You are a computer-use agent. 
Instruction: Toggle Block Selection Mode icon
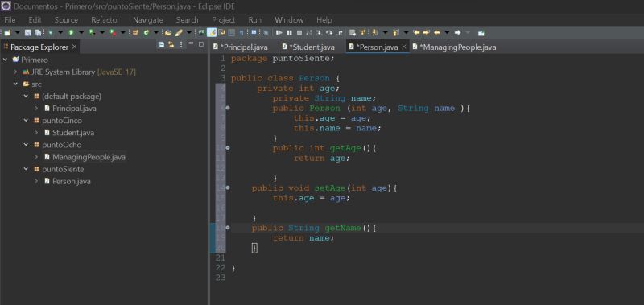pos(231,32)
